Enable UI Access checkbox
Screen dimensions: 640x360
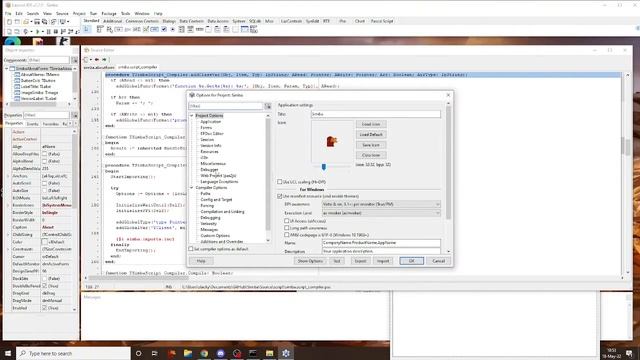[287, 221]
